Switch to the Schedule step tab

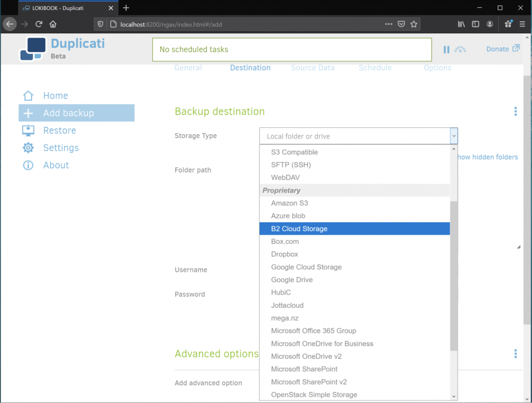(375, 68)
